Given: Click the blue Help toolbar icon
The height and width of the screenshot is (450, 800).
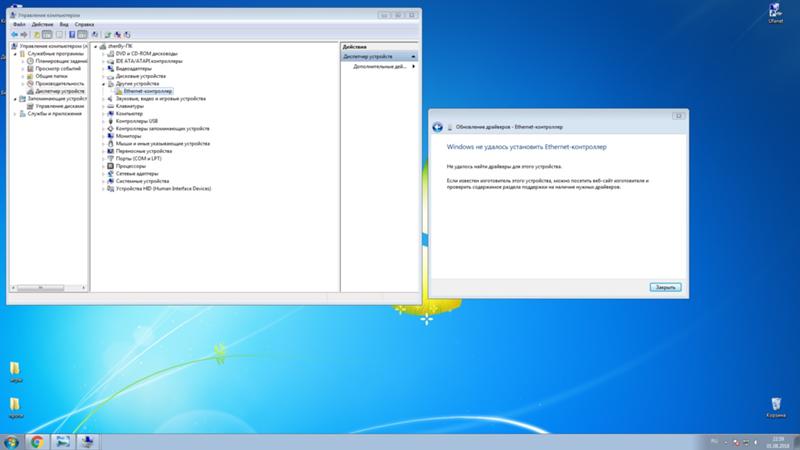Looking at the screenshot, I should [72, 35].
